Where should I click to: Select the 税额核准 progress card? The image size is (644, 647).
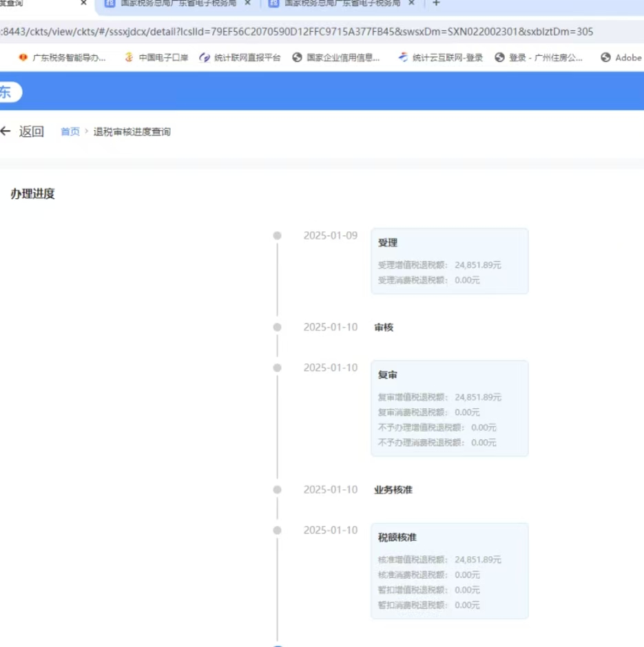(x=449, y=570)
